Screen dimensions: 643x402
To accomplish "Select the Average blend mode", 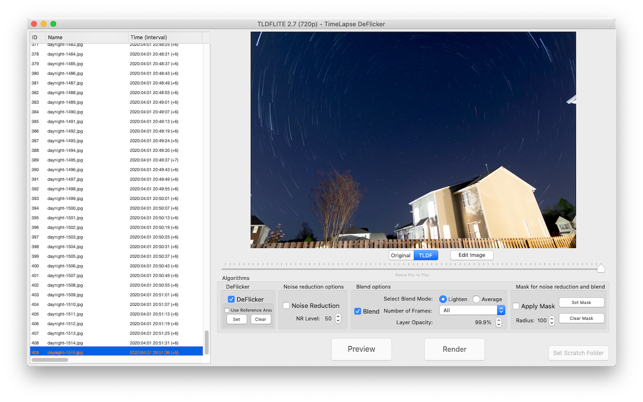I will coord(477,299).
